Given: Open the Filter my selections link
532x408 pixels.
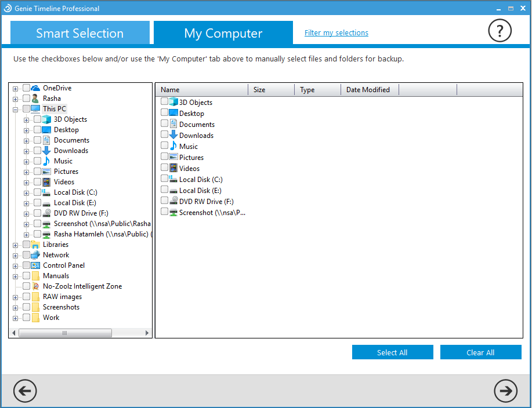Looking at the screenshot, I should click(336, 32).
